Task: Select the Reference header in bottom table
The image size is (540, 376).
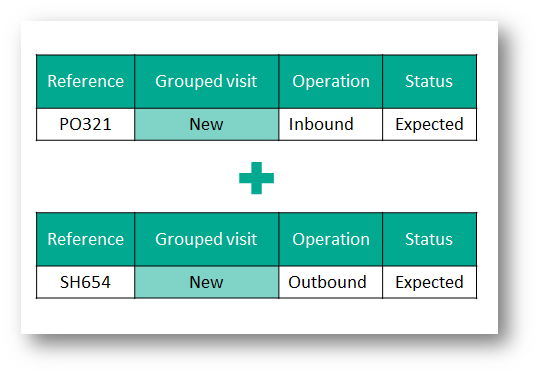Action: pos(85,239)
